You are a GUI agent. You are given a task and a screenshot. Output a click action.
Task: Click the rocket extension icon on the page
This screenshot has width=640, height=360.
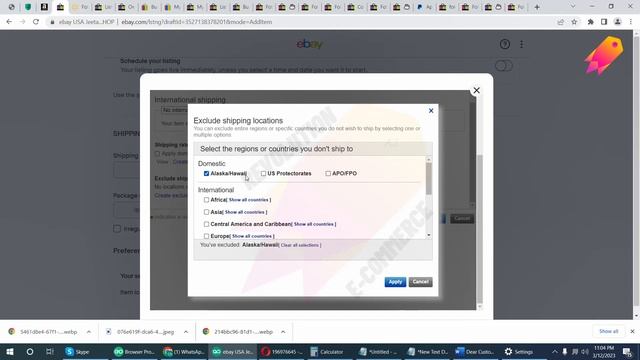coord(604,55)
